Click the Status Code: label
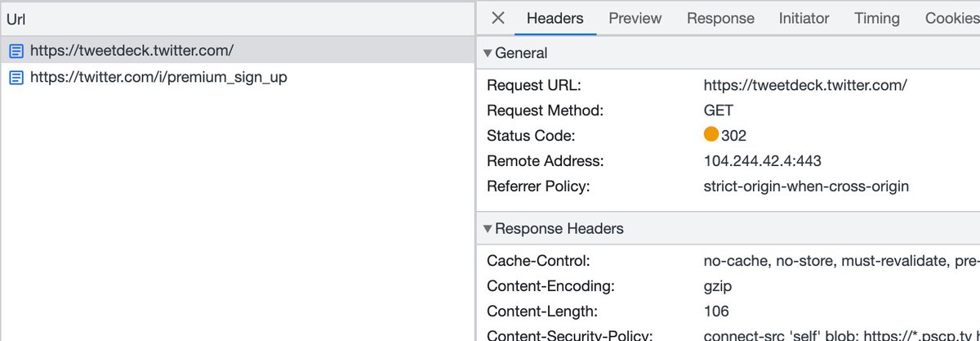 [x=531, y=136]
